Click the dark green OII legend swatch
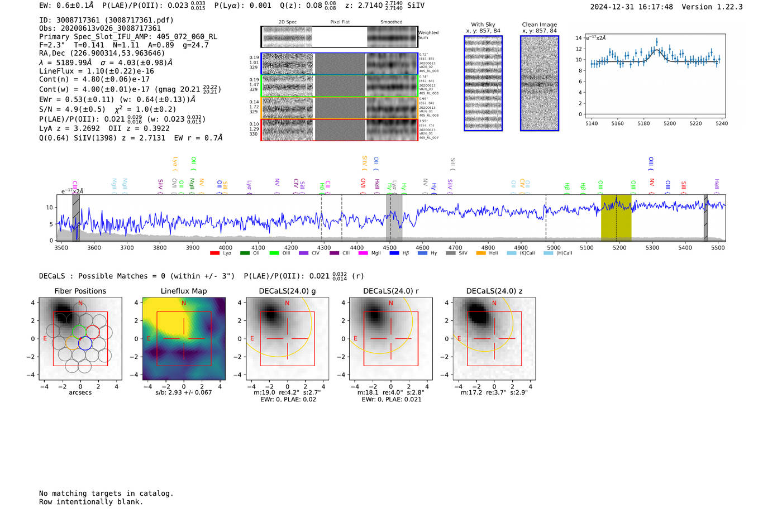The image size is (782, 532). click(245, 253)
